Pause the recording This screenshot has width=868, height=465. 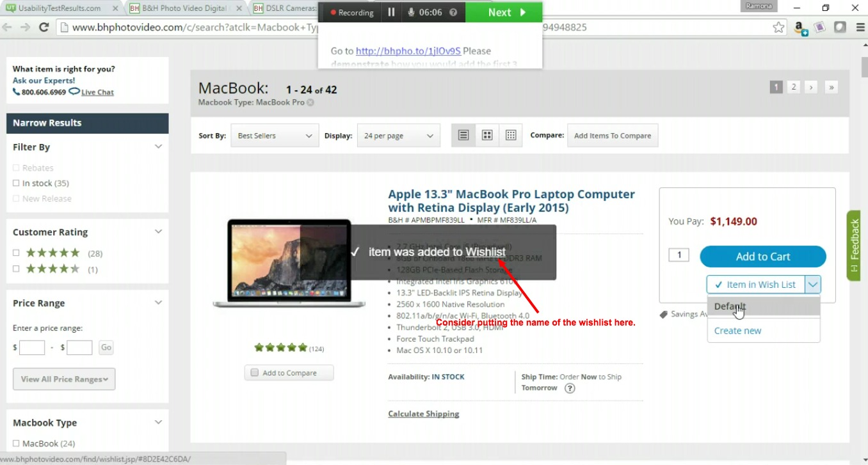tap(391, 12)
